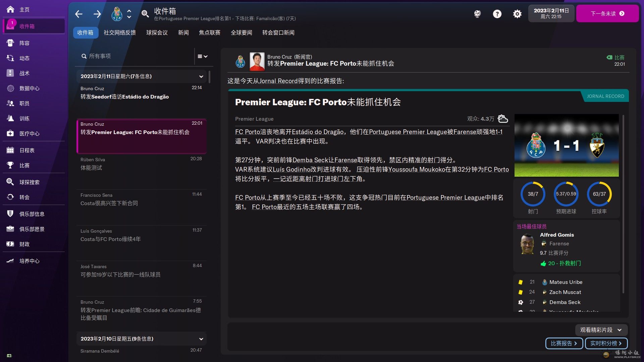Open the club switcher up-down chevrons

coord(129,14)
